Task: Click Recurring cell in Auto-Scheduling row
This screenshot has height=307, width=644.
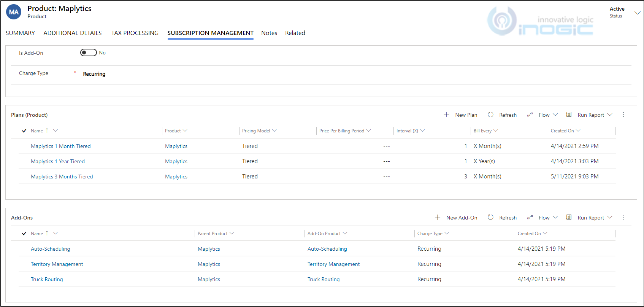Action: click(x=429, y=249)
